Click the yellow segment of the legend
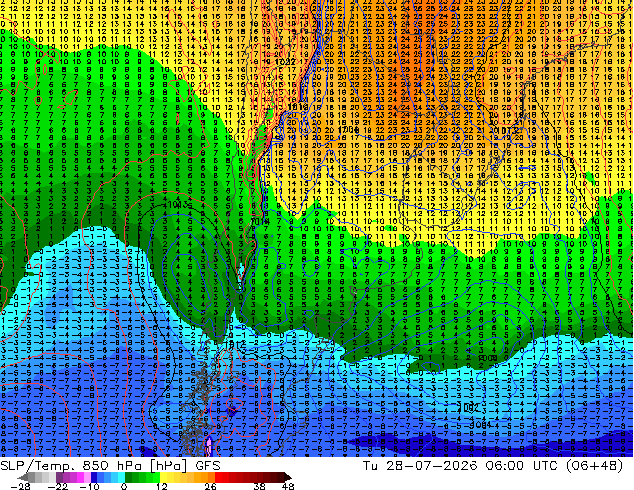The height and width of the screenshot is (490, 634). tap(163, 477)
